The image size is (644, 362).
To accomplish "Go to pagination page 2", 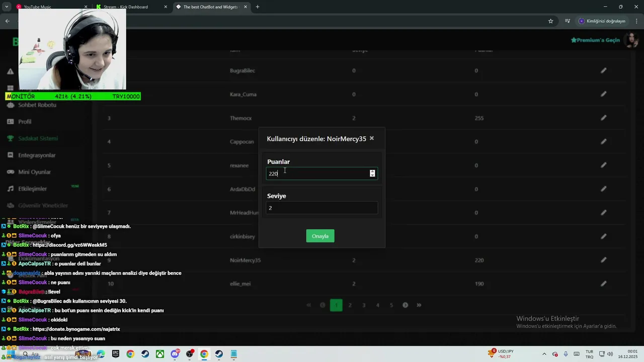I will pyautogui.click(x=350, y=305).
